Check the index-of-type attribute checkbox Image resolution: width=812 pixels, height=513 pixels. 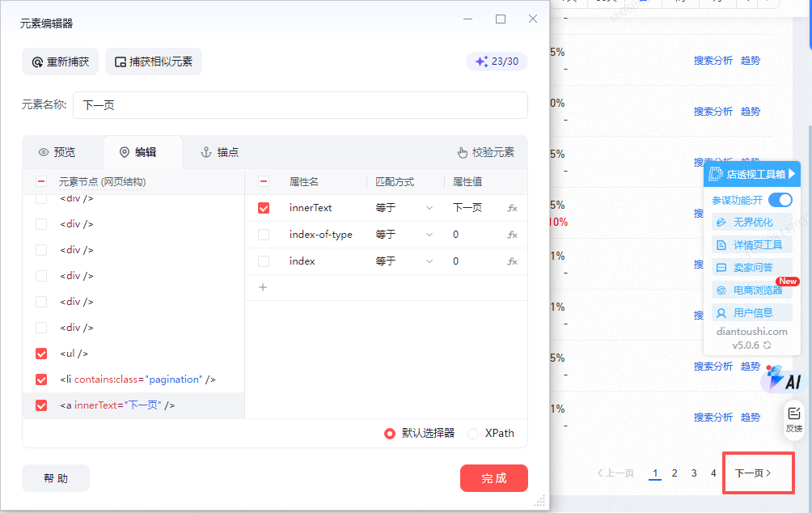[264, 234]
